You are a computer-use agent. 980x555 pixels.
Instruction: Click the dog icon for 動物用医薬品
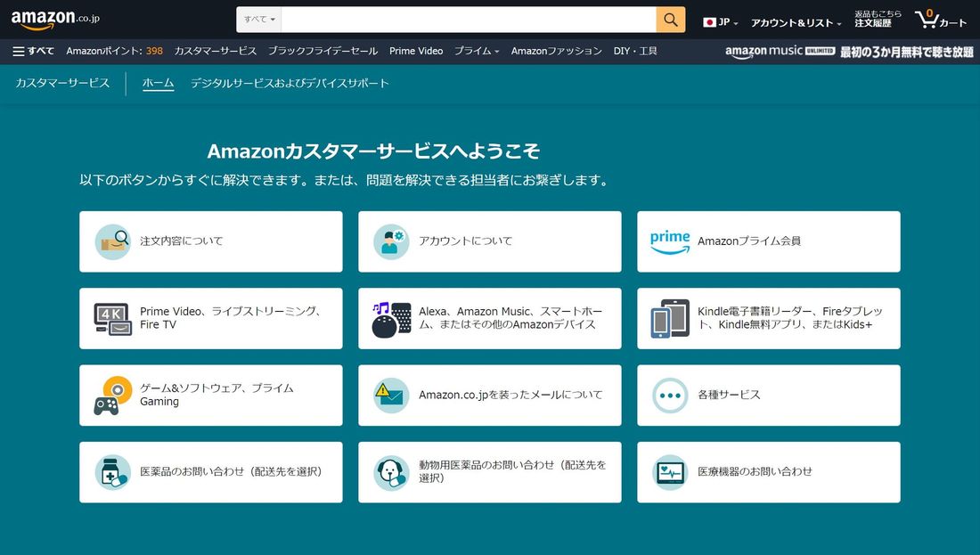pyautogui.click(x=391, y=472)
